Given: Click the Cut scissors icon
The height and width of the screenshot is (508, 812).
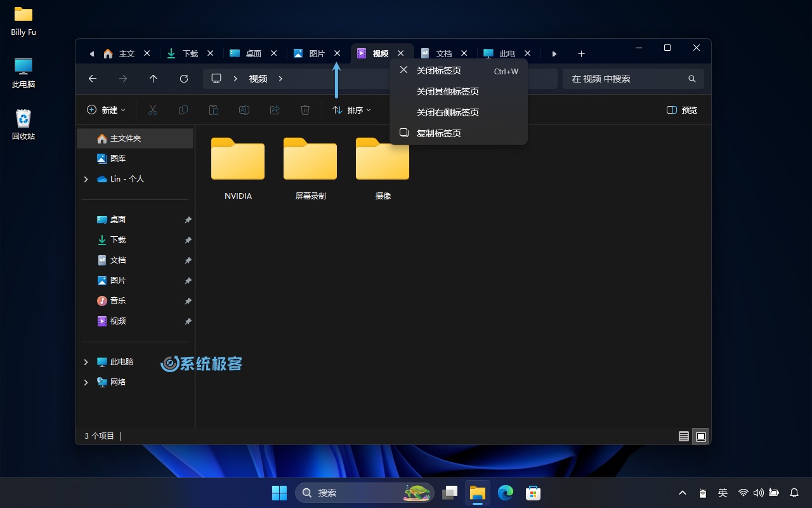Looking at the screenshot, I should (153, 110).
